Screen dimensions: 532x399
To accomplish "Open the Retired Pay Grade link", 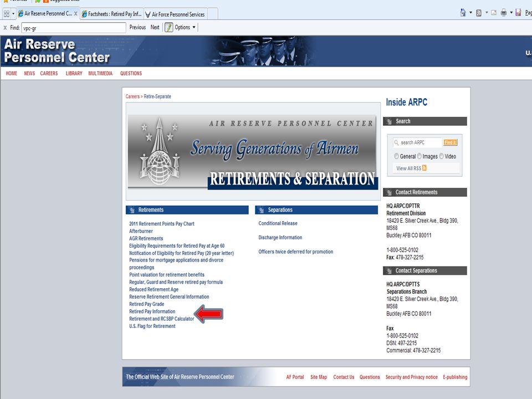I will coord(146,304).
